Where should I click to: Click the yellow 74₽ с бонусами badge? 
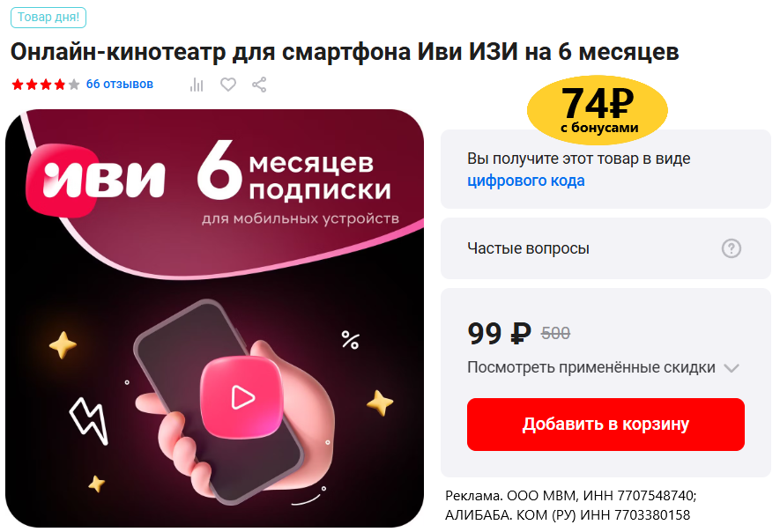598,109
